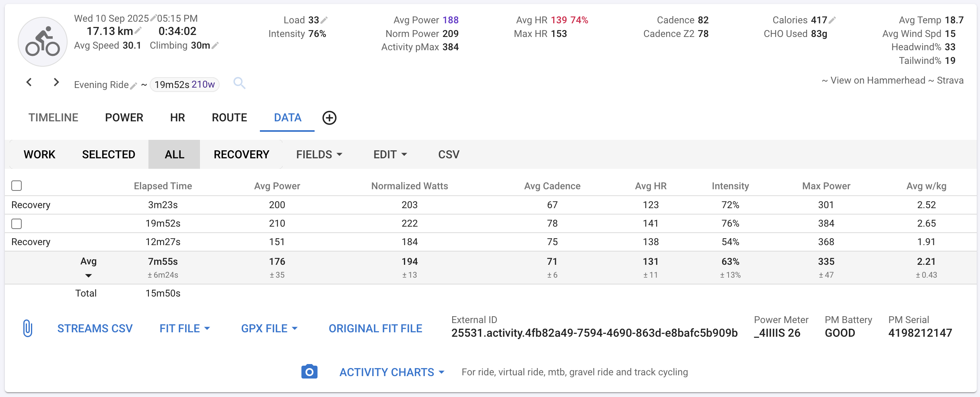Open the View on Hammerhead link
This screenshot has width=980, height=397.
click(x=877, y=80)
